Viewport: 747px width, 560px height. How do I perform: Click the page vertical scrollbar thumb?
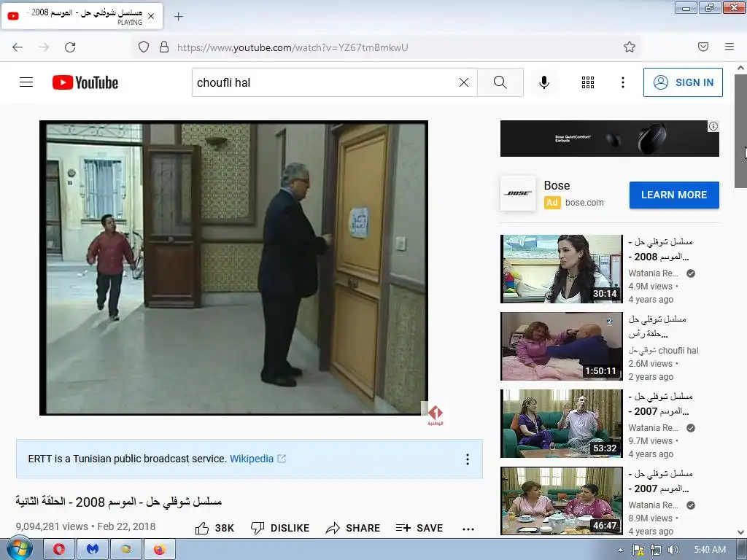tap(740, 131)
